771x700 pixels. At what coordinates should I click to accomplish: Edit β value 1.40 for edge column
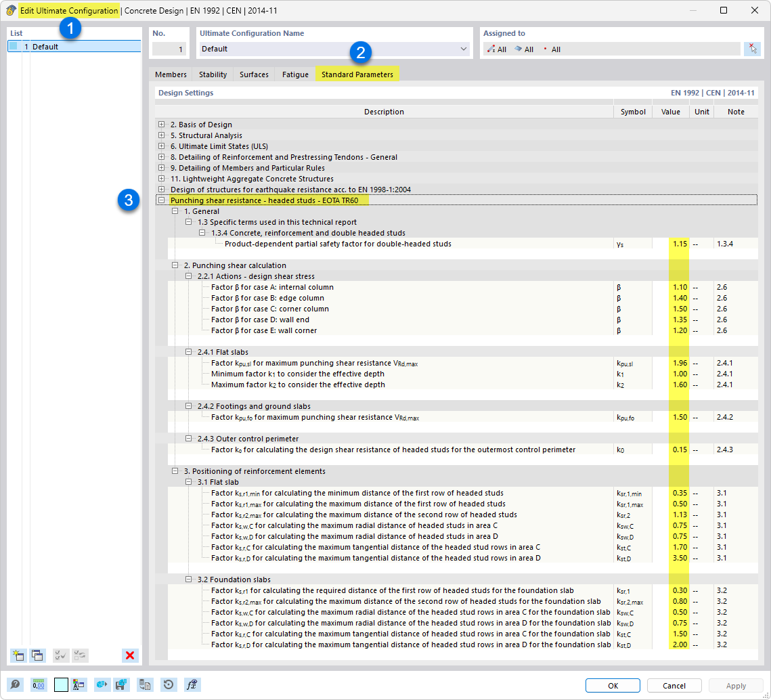coord(679,298)
